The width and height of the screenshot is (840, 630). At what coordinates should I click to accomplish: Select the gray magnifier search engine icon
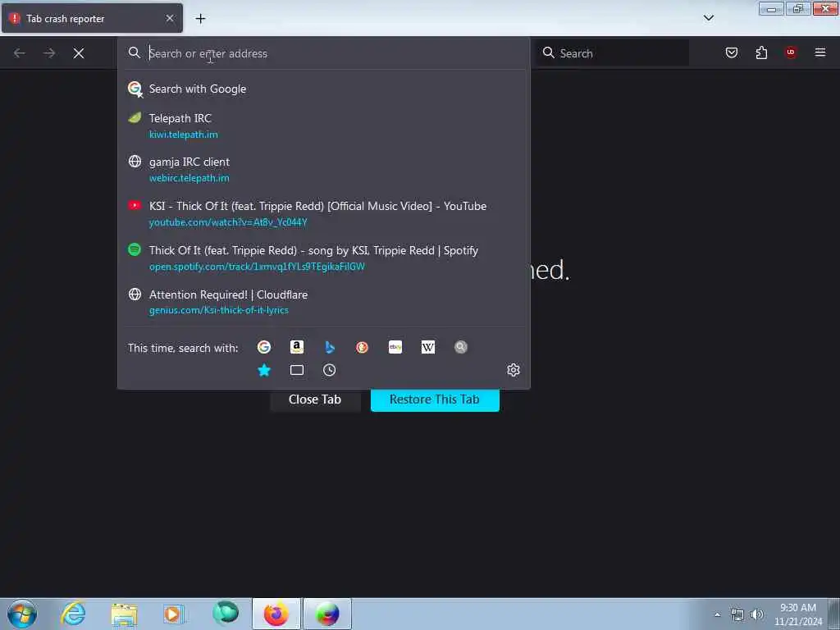pos(461,347)
